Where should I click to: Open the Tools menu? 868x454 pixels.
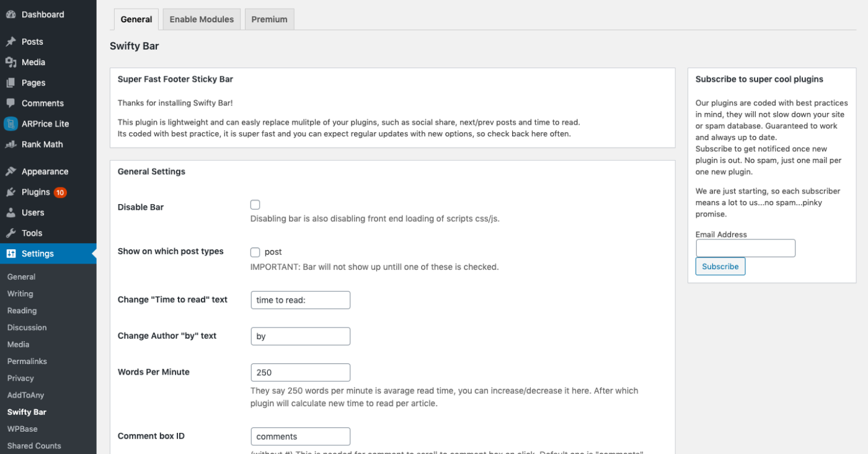(48, 233)
